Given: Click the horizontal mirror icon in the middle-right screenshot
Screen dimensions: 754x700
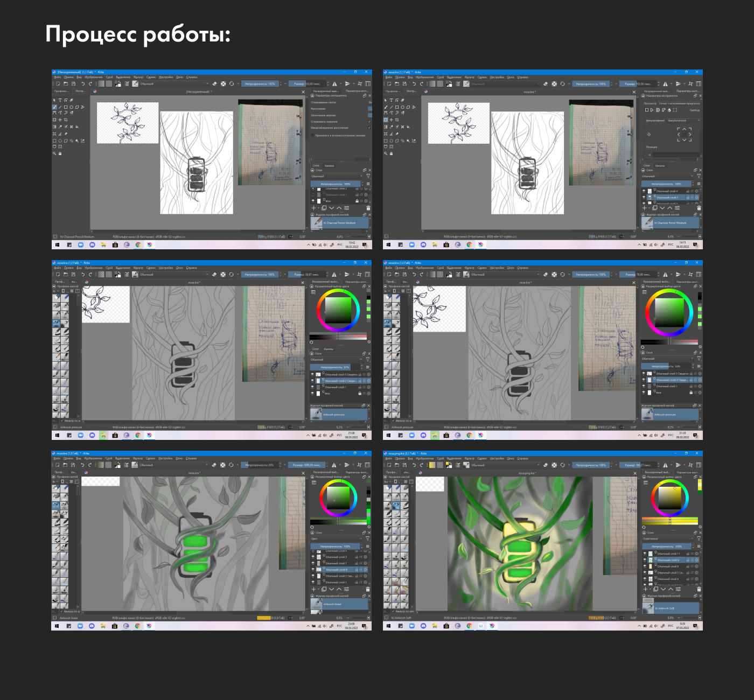Looking at the screenshot, I should click(x=665, y=275).
